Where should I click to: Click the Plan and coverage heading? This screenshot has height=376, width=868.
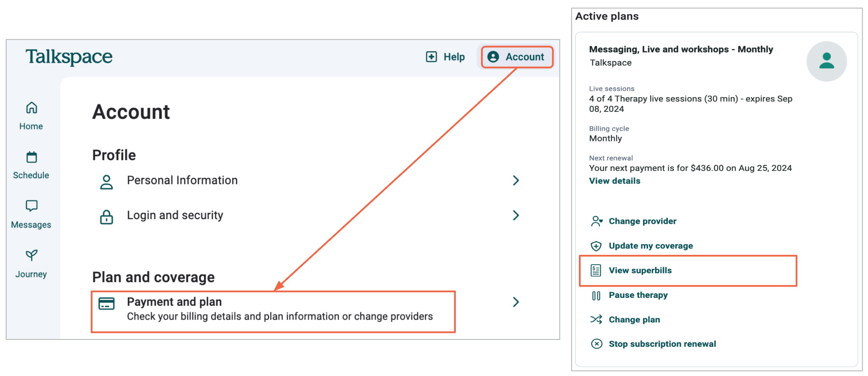[153, 277]
